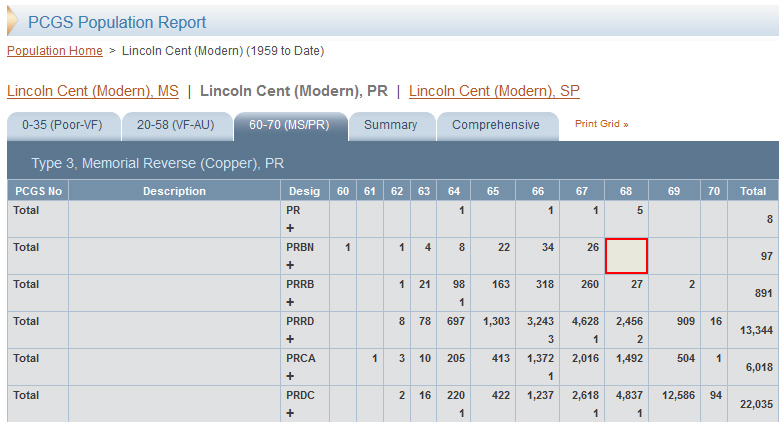
Task: Click the Lincoln Cent (Modern), PR heading
Action: [x=294, y=91]
